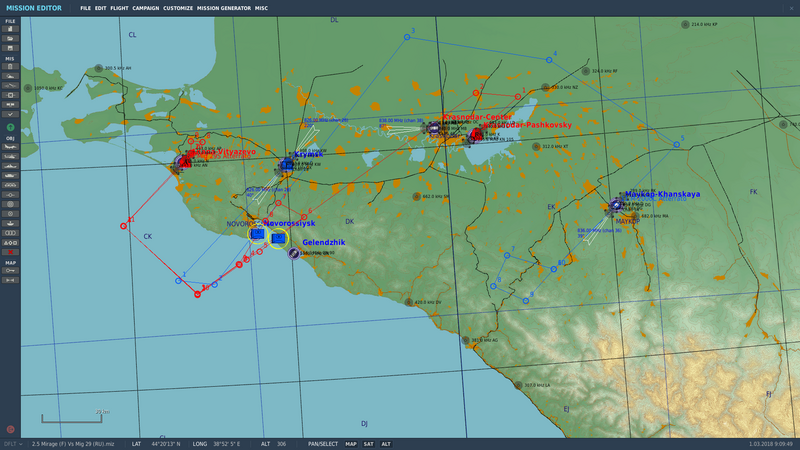Select the Maykop-Khanskaya airfield on map

click(616, 204)
